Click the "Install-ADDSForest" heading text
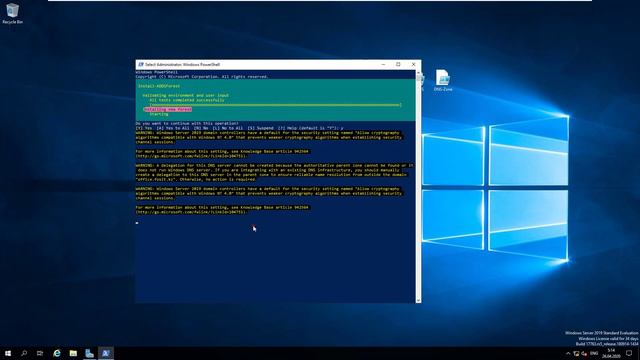The image size is (640, 360). click(x=159, y=86)
